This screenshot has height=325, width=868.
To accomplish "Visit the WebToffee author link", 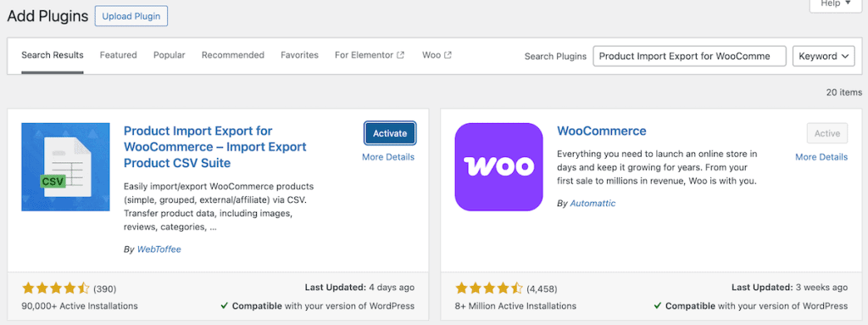I will [x=159, y=249].
